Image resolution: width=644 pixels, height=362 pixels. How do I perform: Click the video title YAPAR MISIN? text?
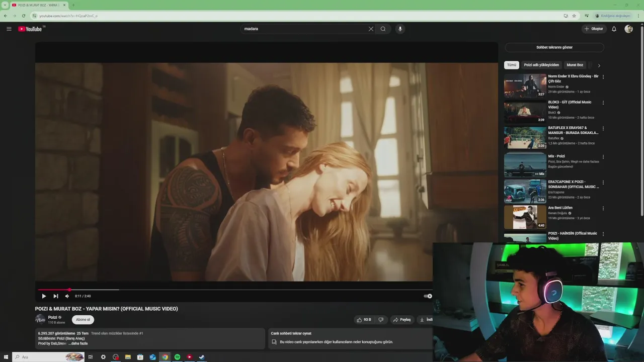[x=102, y=309]
